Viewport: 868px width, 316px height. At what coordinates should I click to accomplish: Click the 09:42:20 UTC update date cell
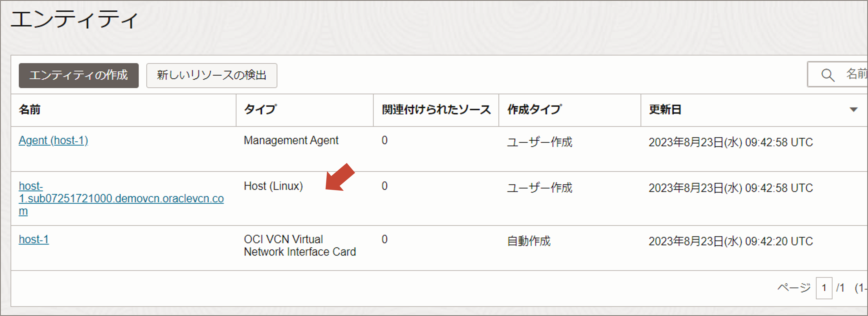pyautogui.click(x=730, y=241)
